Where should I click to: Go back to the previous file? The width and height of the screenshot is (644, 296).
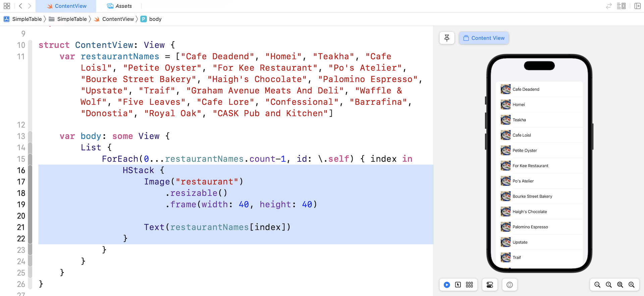(x=20, y=6)
